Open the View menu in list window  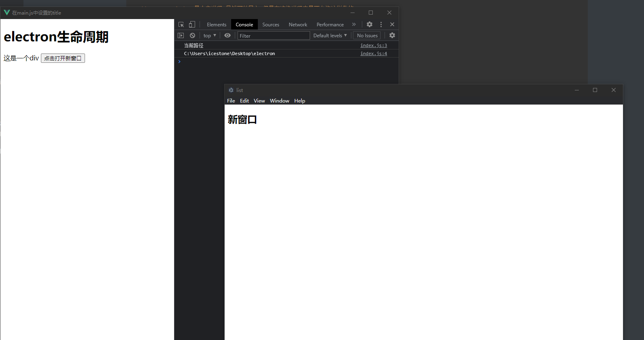(259, 101)
